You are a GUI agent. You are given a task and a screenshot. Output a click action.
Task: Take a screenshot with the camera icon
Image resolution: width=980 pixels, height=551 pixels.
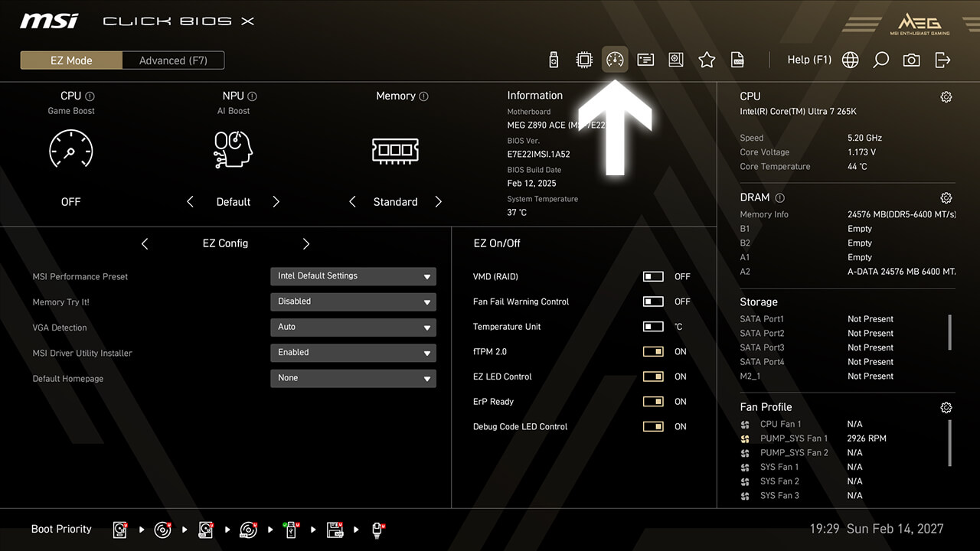point(912,60)
